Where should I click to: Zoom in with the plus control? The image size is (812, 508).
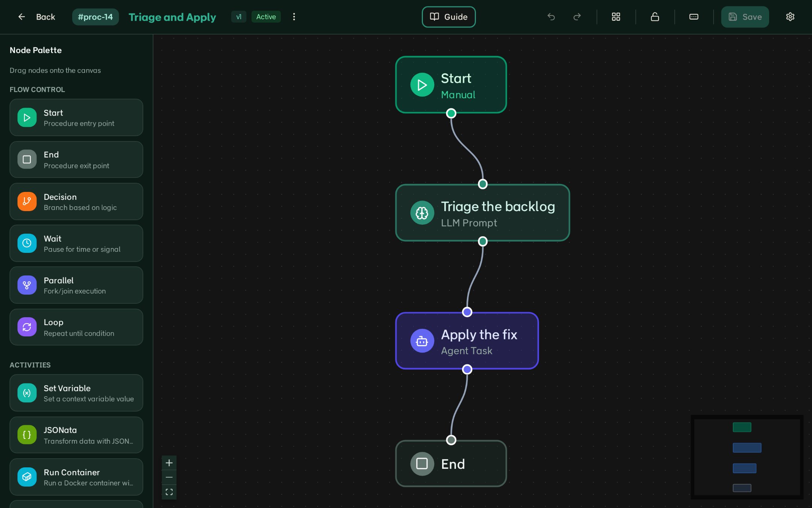(x=169, y=463)
